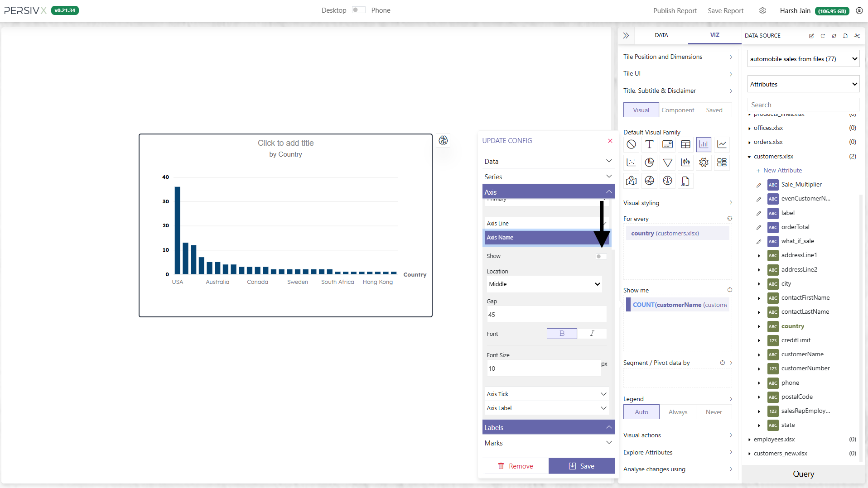Image resolution: width=868 pixels, height=488 pixels.
Task: Click Save Report
Action: click(x=726, y=10)
